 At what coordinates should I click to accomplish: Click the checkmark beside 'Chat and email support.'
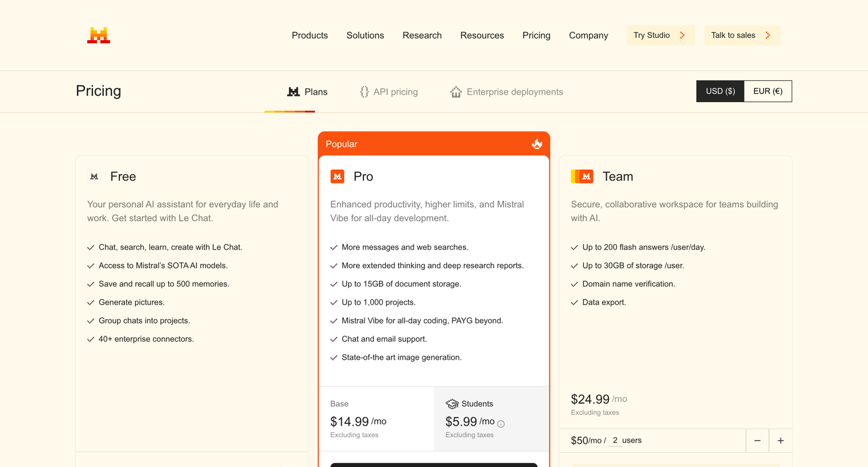pos(334,340)
